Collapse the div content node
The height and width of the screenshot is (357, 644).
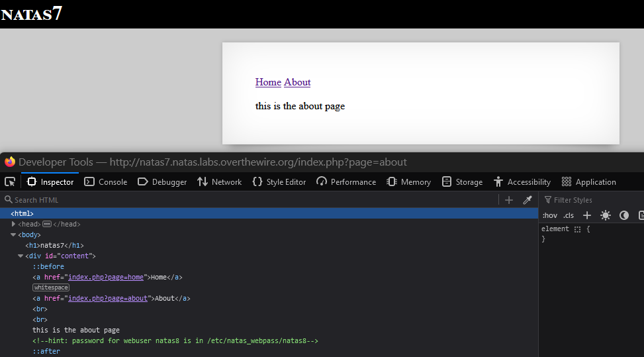pos(21,256)
